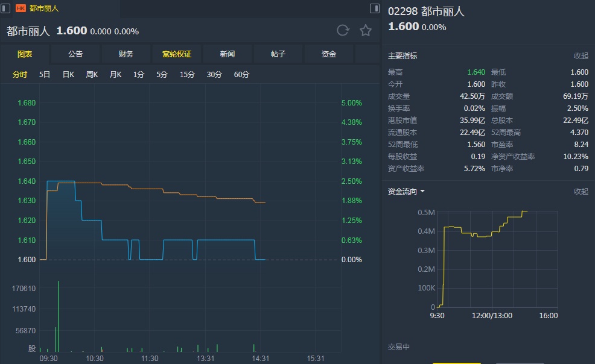
Task: Click the orange HK market badge
Action: pos(21,8)
